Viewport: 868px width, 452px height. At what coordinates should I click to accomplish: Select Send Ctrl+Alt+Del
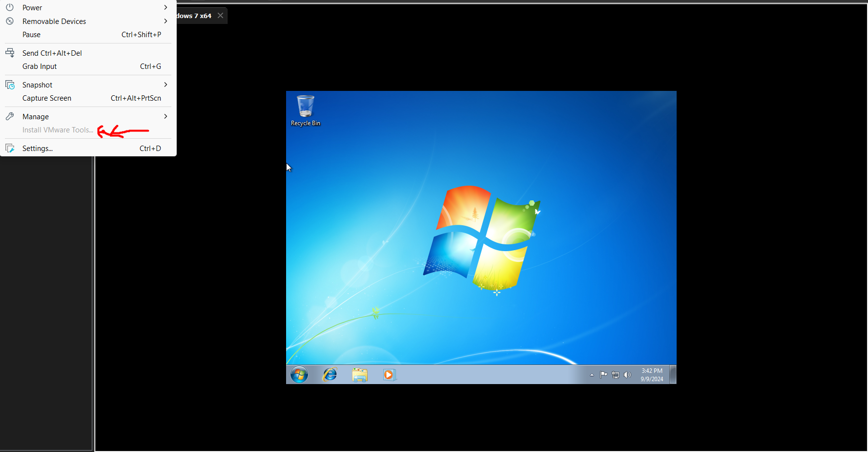click(88, 53)
